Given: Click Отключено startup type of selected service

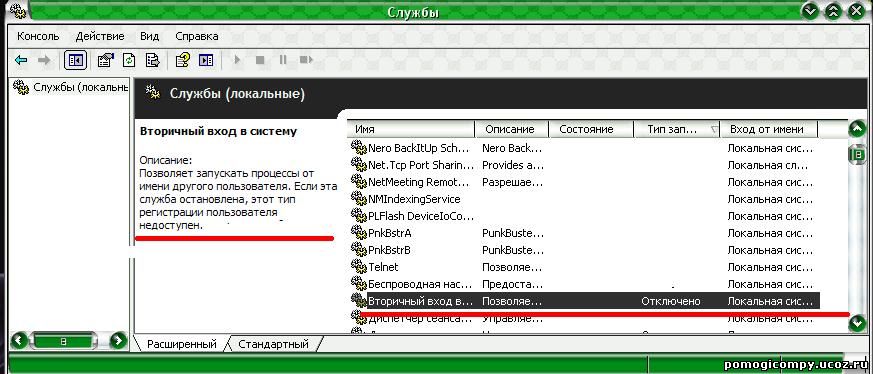Looking at the screenshot, I should click(670, 301).
